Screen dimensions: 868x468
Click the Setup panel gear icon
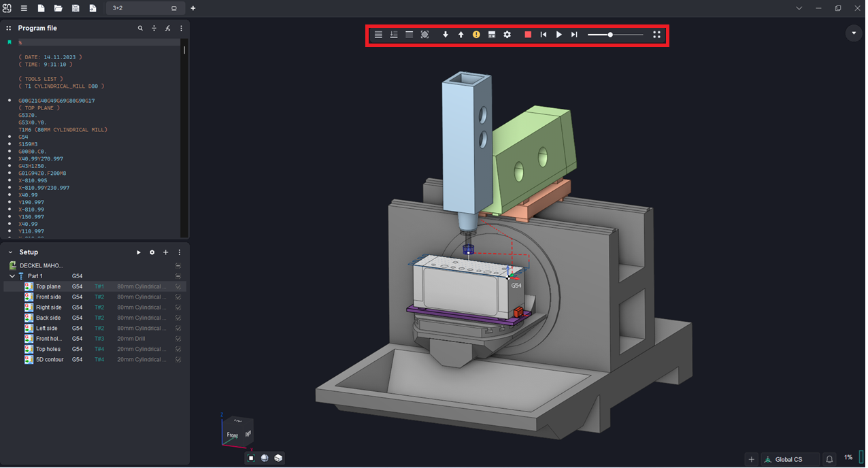click(x=152, y=252)
